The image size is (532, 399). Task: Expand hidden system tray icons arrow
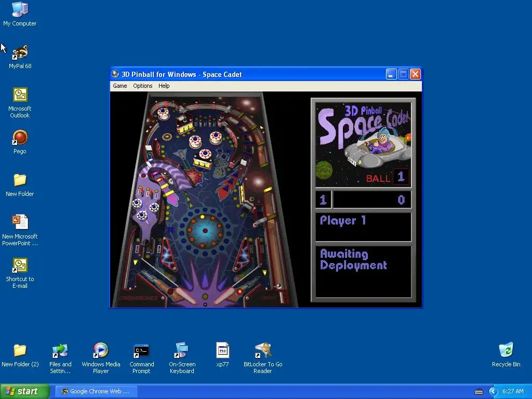pos(493,392)
